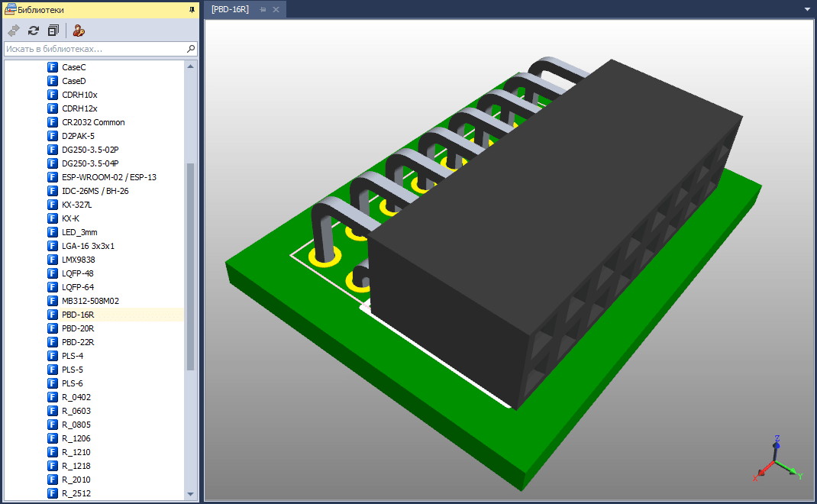Image resolution: width=817 pixels, height=504 pixels.
Task: Pin the Библиотеки panel
Action: [x=192, y=9]
